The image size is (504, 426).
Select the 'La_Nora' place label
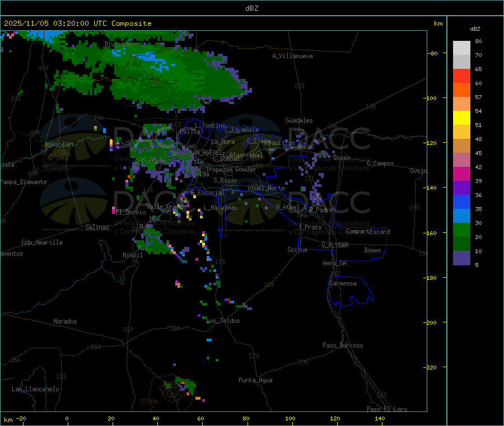coord(223,142)
